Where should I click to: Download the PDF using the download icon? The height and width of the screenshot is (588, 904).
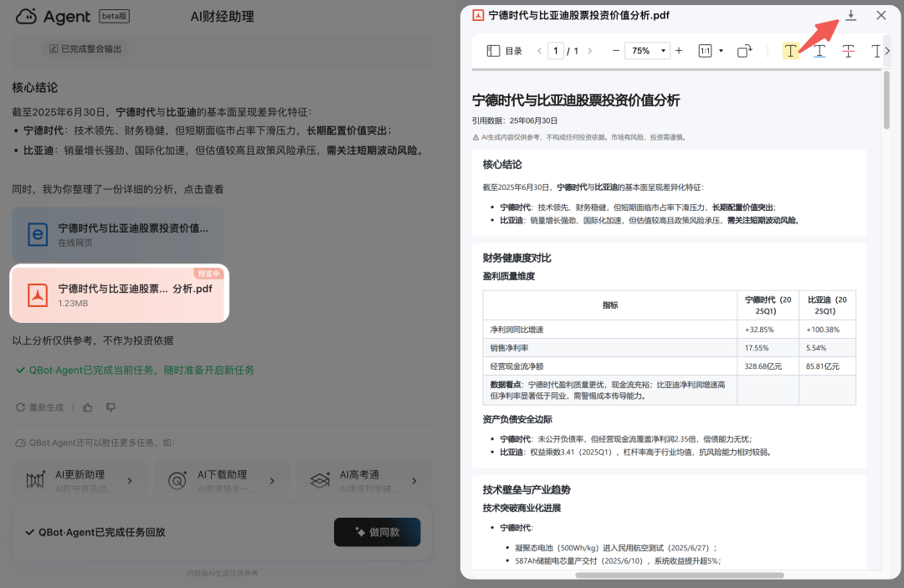(x=850, y=15)
